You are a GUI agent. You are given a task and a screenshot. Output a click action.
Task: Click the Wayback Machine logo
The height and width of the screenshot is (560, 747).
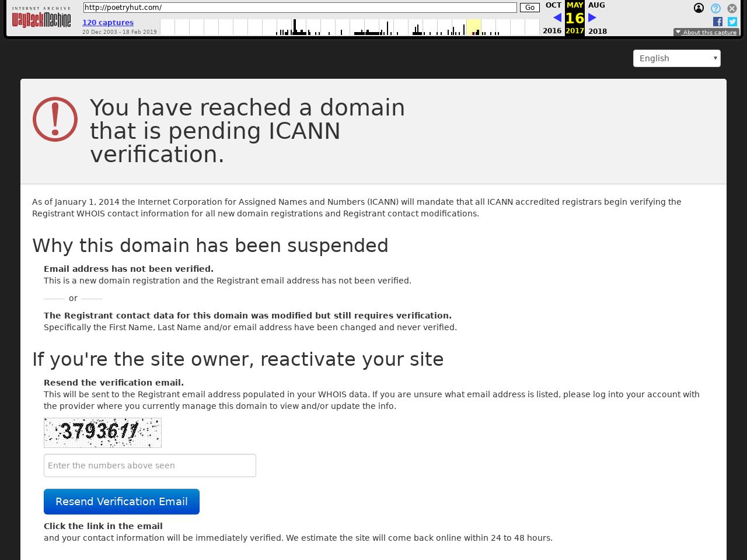(41, 18)
